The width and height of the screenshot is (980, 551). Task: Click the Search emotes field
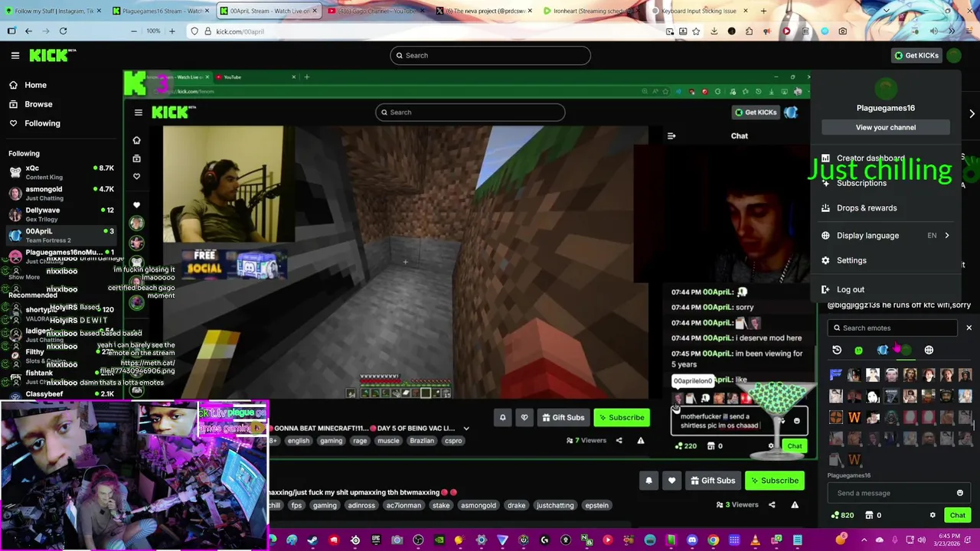pyautogui.click(x=892, y=328)
